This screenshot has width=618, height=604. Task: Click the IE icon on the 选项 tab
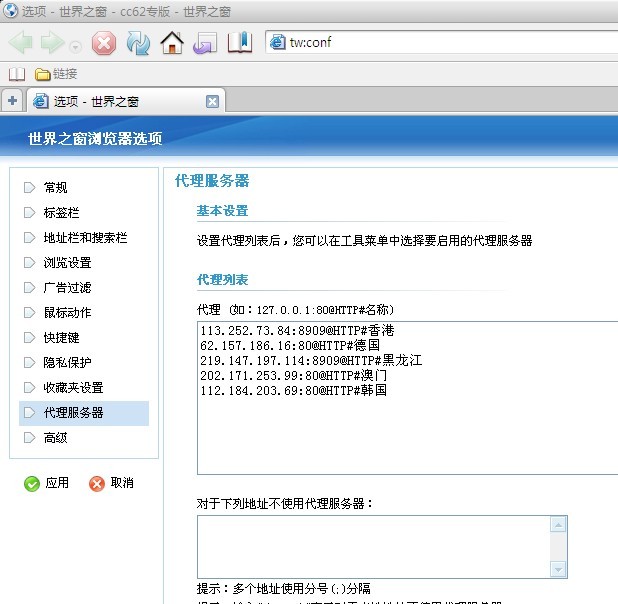point(41,101)
